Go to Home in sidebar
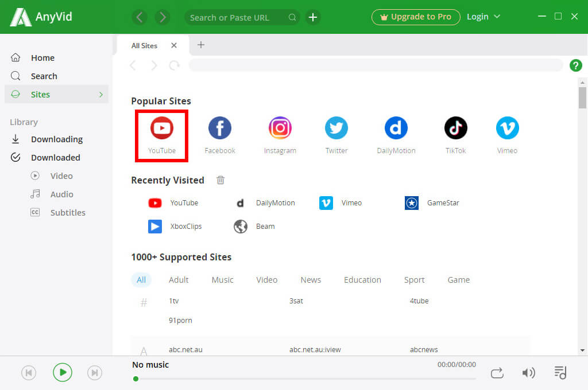 point(42,58)
